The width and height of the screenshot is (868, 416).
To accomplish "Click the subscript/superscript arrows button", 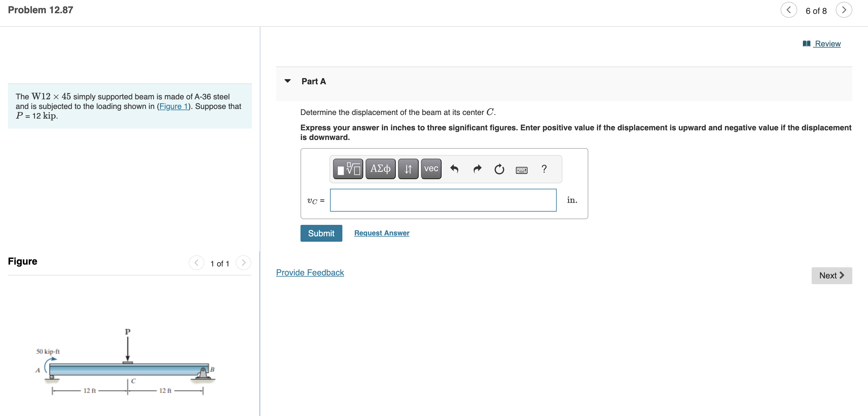I will (408, 169).
